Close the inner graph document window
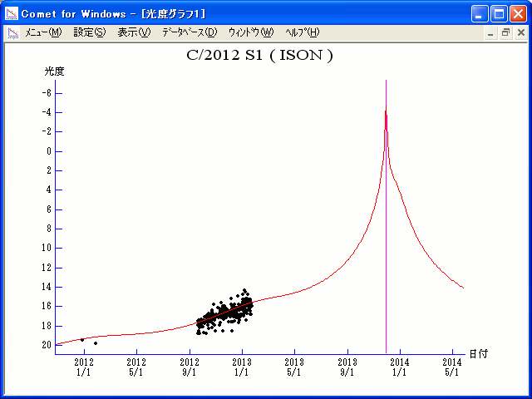Screen dimensions: 532x399 [x=521, y=33]
